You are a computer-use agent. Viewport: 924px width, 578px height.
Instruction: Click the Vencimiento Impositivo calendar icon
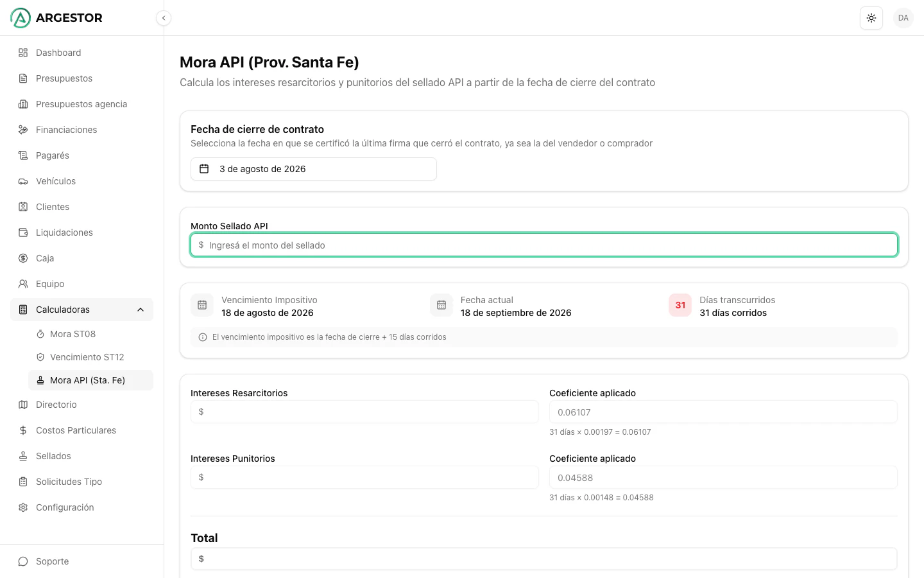click(202, 305)
